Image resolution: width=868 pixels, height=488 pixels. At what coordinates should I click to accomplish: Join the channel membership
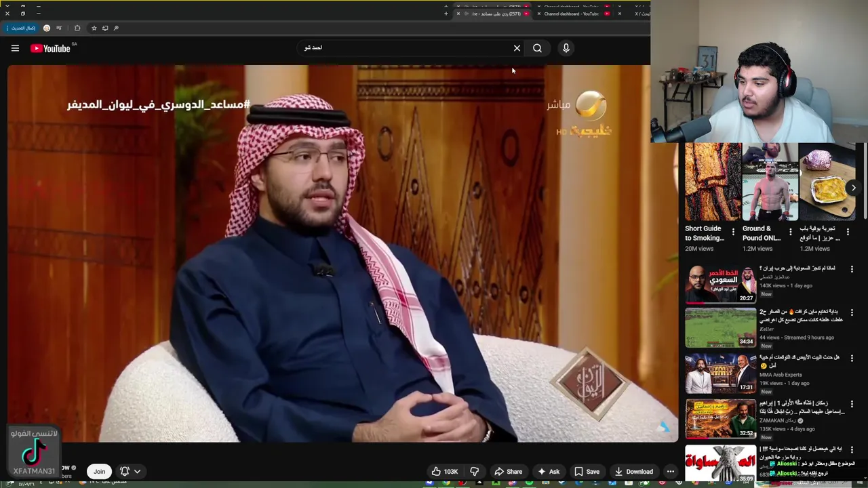click(100, 471)
